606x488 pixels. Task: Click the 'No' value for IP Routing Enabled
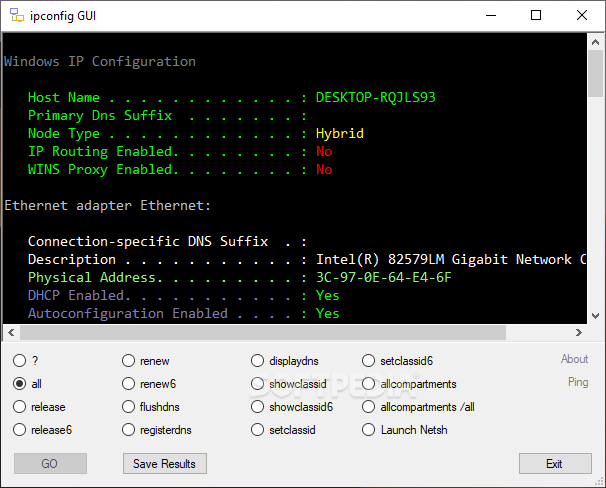click(x=324, y=151)
